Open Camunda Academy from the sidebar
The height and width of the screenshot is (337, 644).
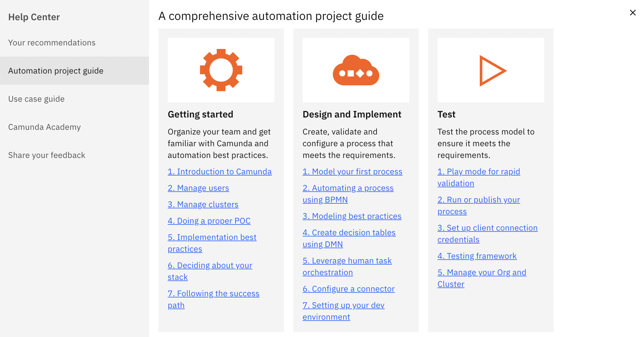(x=44, y=127)
